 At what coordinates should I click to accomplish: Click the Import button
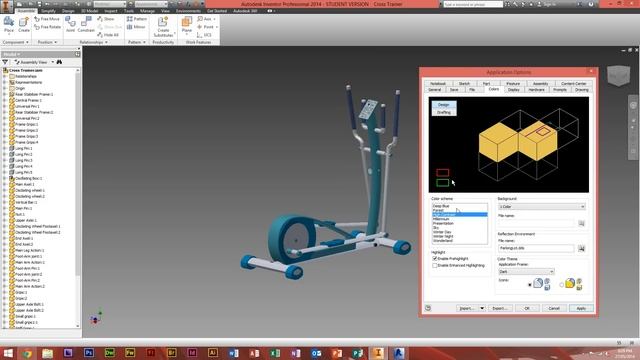click(467, 309)
